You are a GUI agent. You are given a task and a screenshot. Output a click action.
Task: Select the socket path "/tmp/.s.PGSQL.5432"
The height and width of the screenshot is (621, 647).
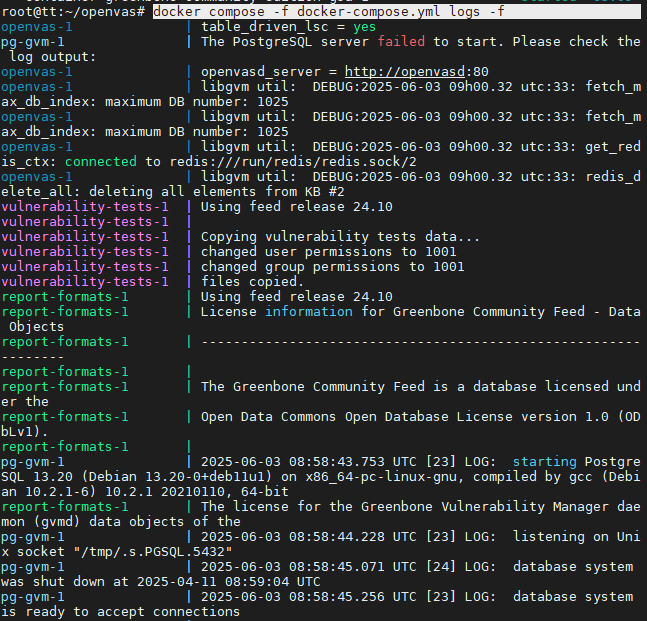(x=153, y=552)
